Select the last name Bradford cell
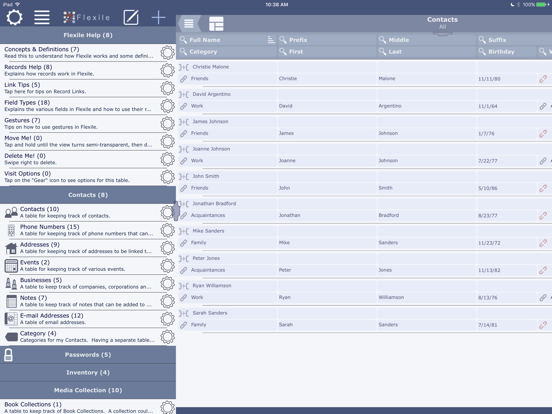 [x=426, y=215]
